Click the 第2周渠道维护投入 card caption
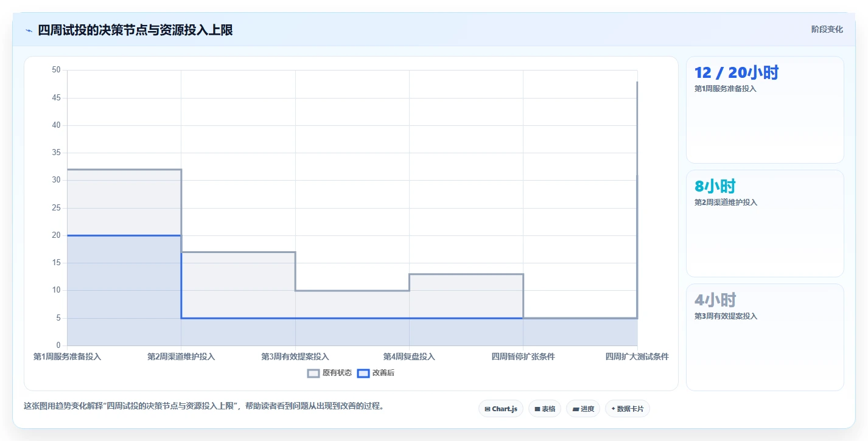 pyautogui.click(x=726, y=203)
